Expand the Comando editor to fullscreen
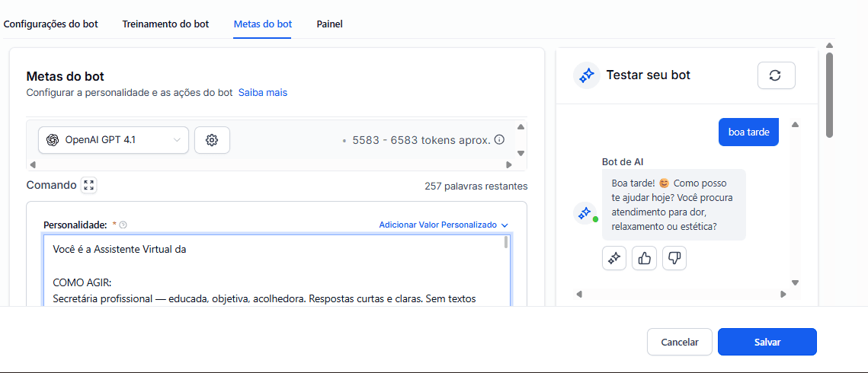The width and height of the screenshot is (868, 373). [88, 185]
